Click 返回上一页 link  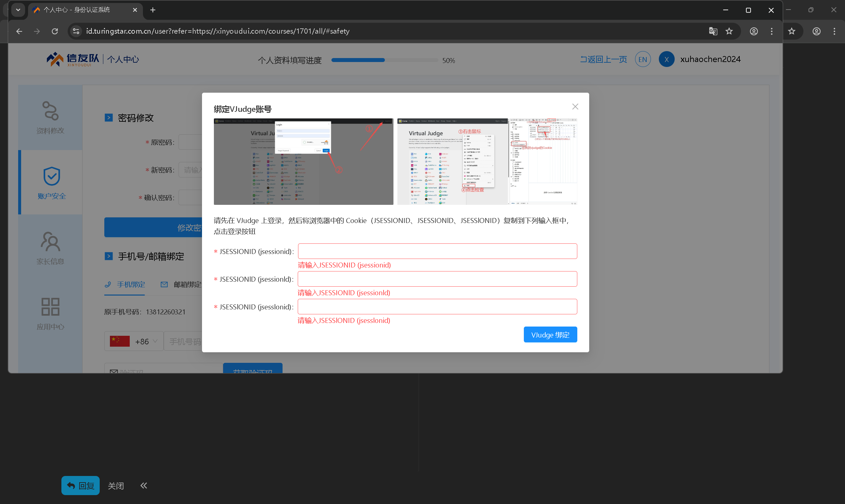[603, 59]
